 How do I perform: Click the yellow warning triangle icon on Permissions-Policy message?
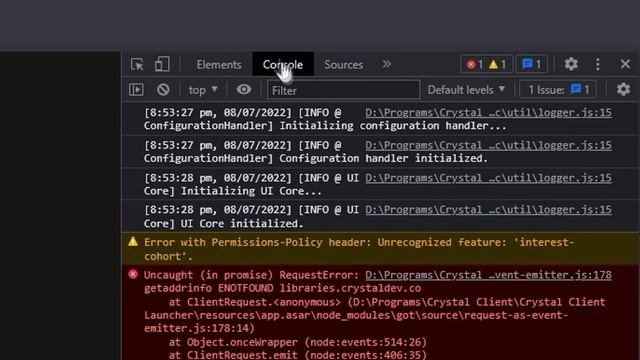(x=133, y=242)
